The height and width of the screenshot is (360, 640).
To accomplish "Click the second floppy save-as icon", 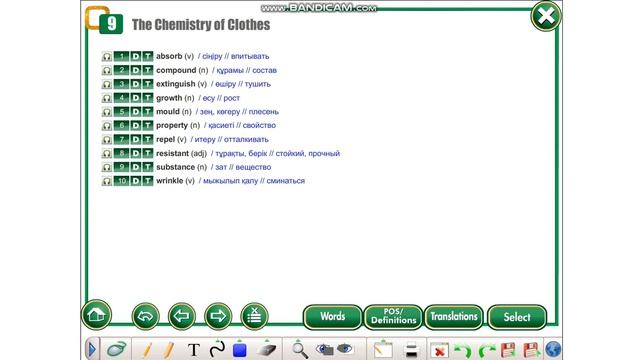I will 531,350.
